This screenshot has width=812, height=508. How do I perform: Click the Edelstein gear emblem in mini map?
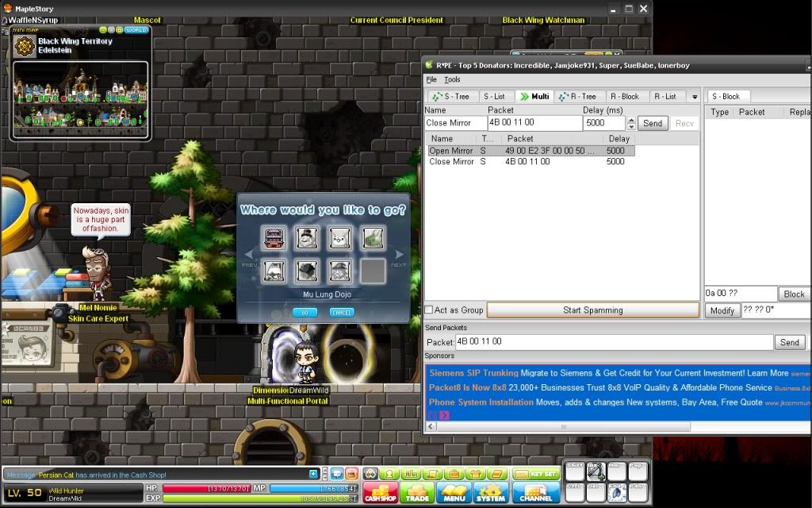click(x=24, y=46)
